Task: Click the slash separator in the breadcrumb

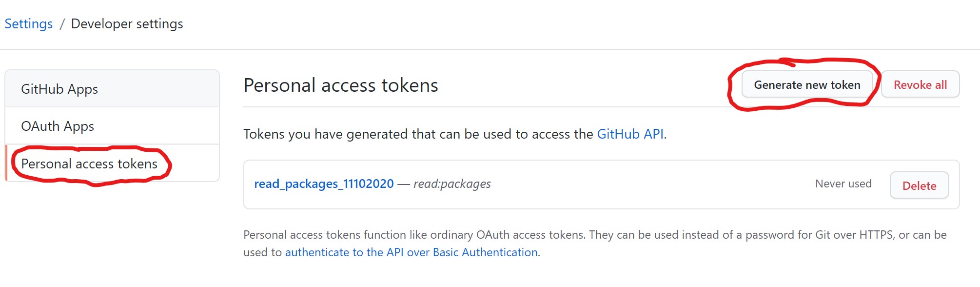Action: tap(62, 24)
